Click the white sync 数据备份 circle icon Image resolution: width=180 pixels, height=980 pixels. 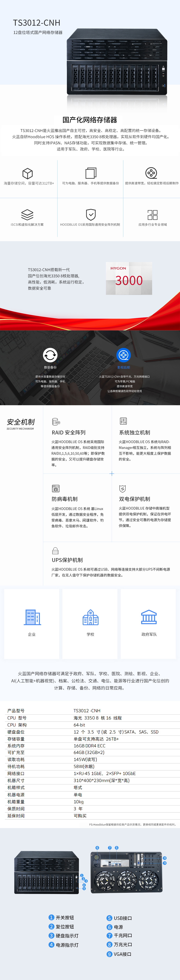click(50, 355)
